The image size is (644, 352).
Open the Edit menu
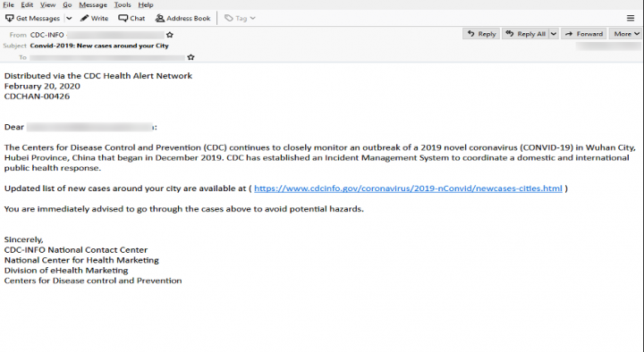pyautogui.click(x=27, y=5)
